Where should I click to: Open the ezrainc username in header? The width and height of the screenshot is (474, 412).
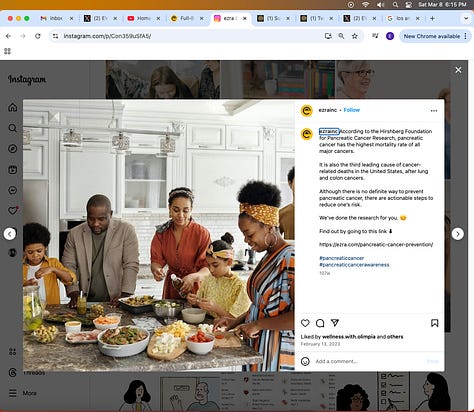pyautogui.click(x=328, y=110)
